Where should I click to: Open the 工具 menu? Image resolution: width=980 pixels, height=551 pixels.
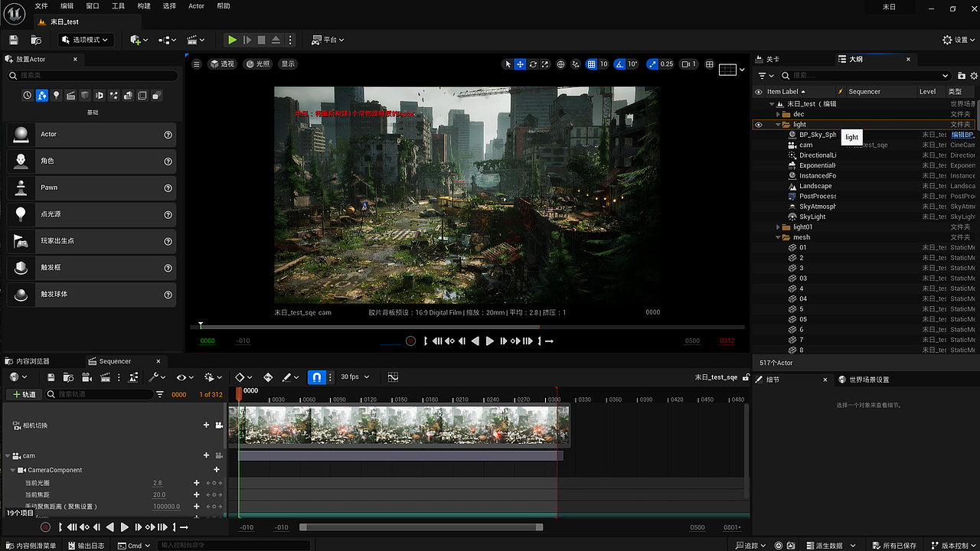pyautogui.click(x=118, y=6)
